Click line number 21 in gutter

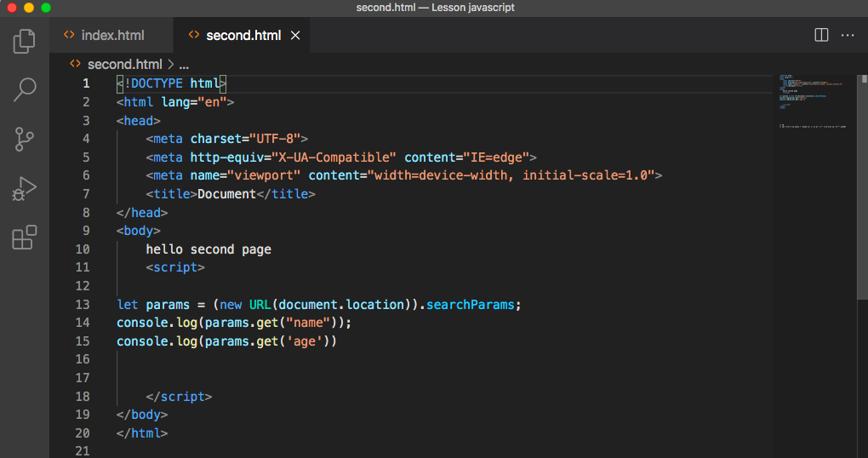[83, 451]
